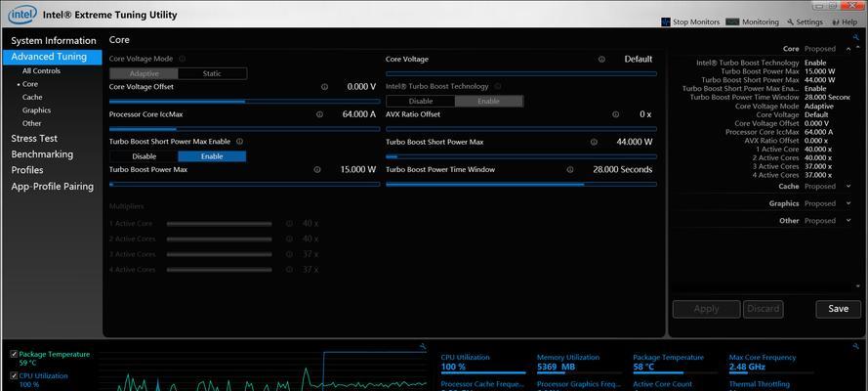Show info for Turbo Boost Power Time Window
Image resolution: width=868 pixels, height=391 pixels.
pos(570,170)
